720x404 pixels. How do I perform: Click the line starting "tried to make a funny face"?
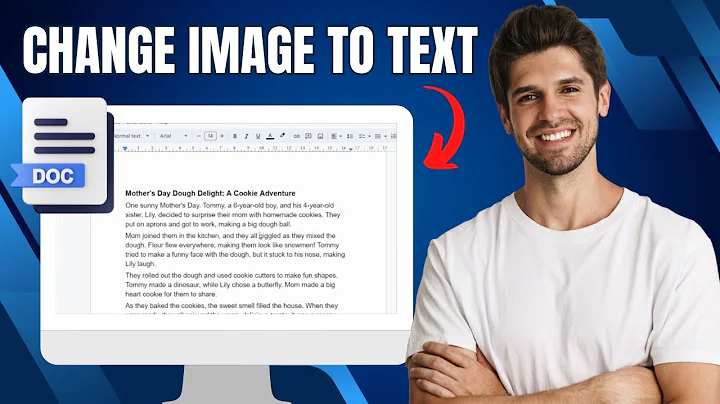pos(235,254)
